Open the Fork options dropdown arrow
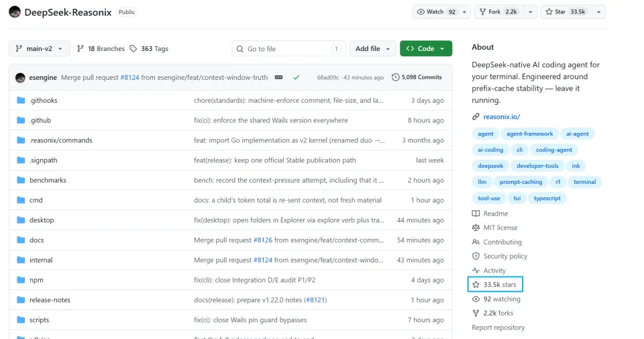Viewport: 644px width, 339px height. 530,12
